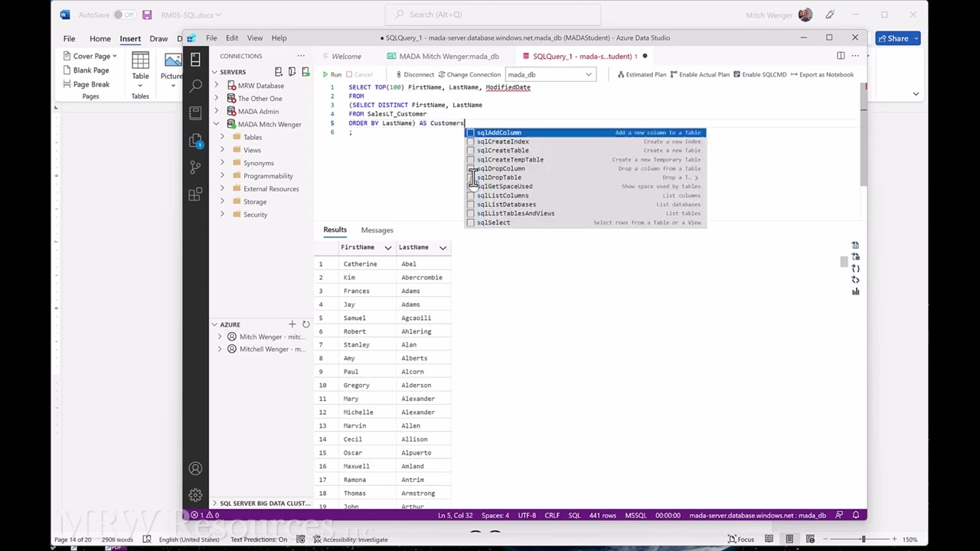The image size is (980, 551).
Task: Click the errors and warnings status indicator
Action: pyautogui.click(x=205, y=515)
